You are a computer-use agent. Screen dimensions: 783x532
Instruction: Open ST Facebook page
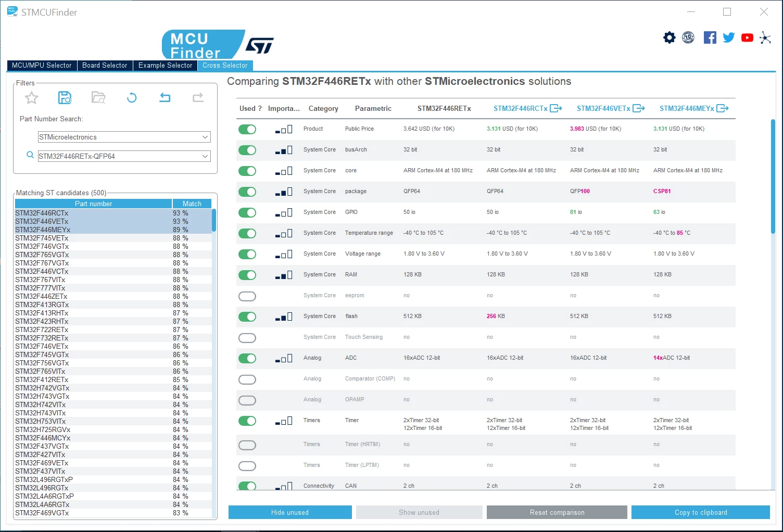710,37
